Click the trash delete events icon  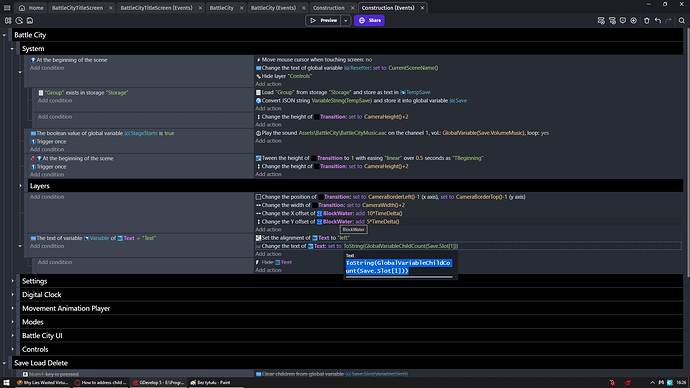pyautogui.click(x=647, y=20)
